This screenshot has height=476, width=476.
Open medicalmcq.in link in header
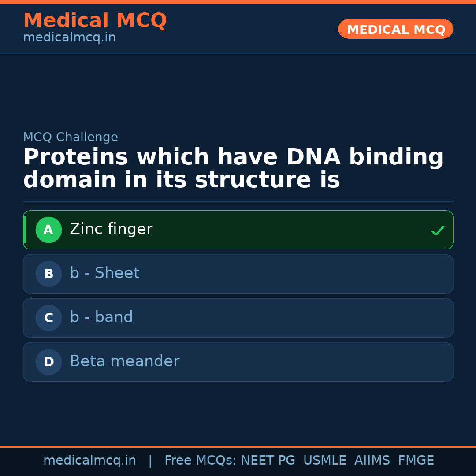coord(69,38)
